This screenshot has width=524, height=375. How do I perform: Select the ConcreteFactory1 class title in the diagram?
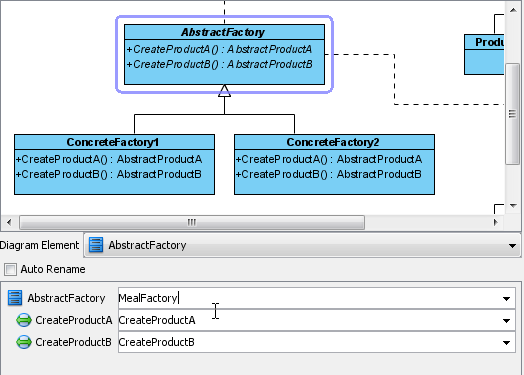coord(113,142)
